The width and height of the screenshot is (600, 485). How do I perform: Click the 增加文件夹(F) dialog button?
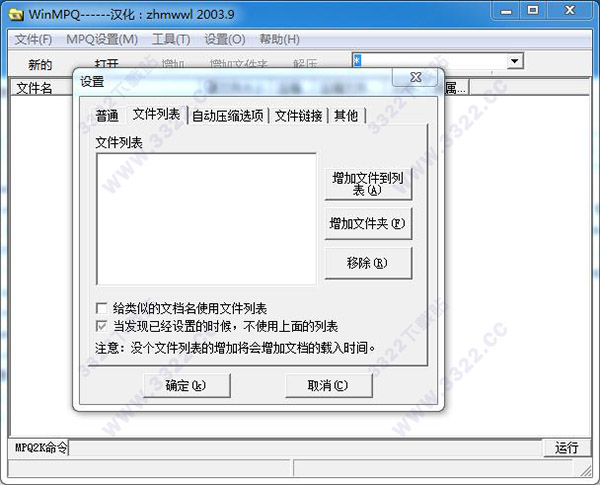pos(368,224)
